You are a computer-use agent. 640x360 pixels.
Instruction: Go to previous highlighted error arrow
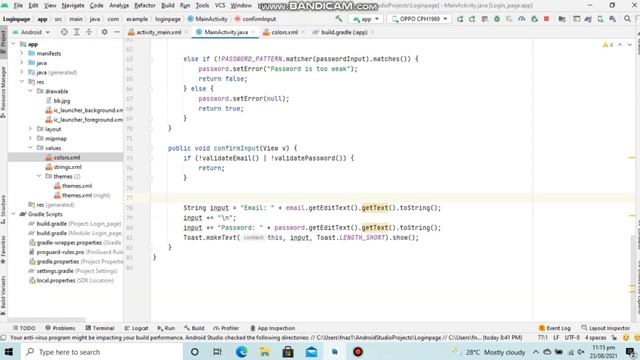click(620, 44)
